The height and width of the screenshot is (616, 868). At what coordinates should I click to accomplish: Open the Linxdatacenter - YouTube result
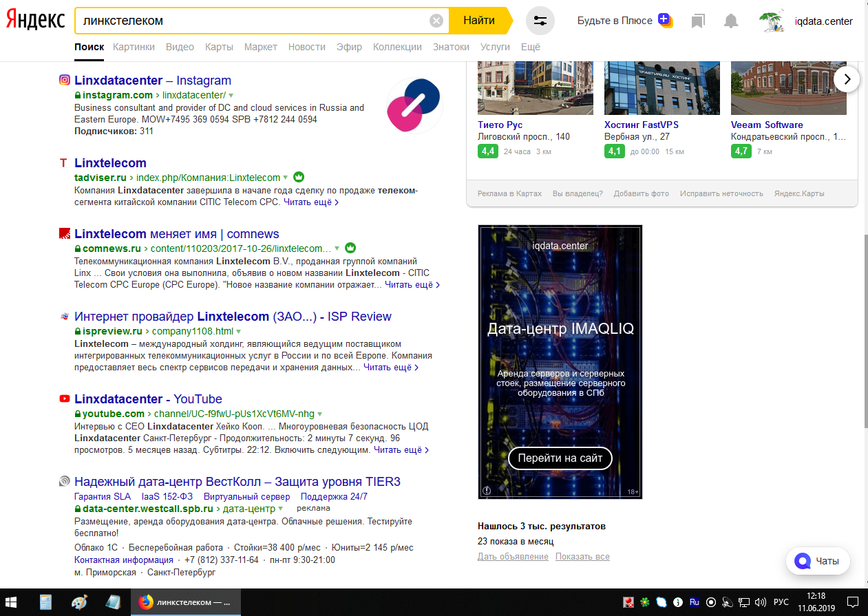coord(148,399)
